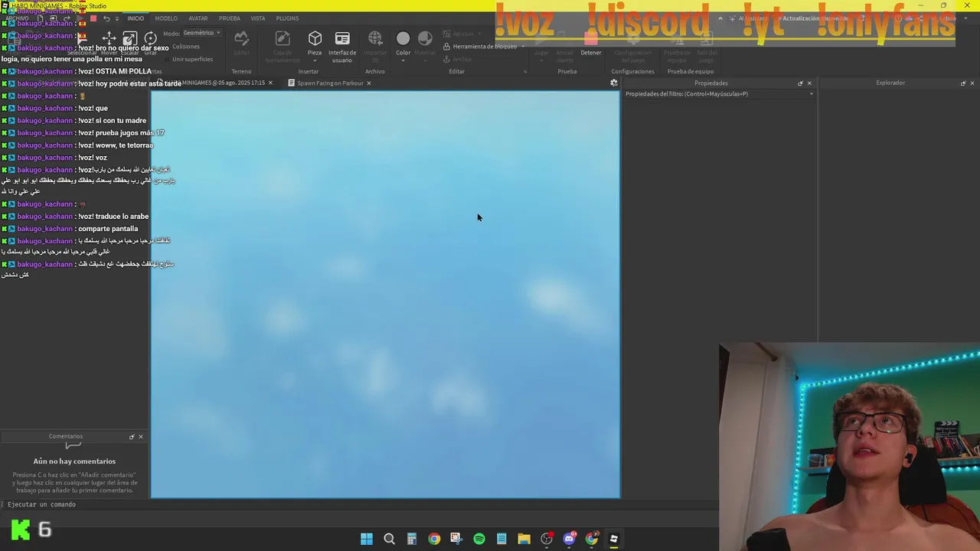This screenshot has height=551, width=980.
Task: Open Caja de herramientas toolbox
Action: (x=283, y=47)
